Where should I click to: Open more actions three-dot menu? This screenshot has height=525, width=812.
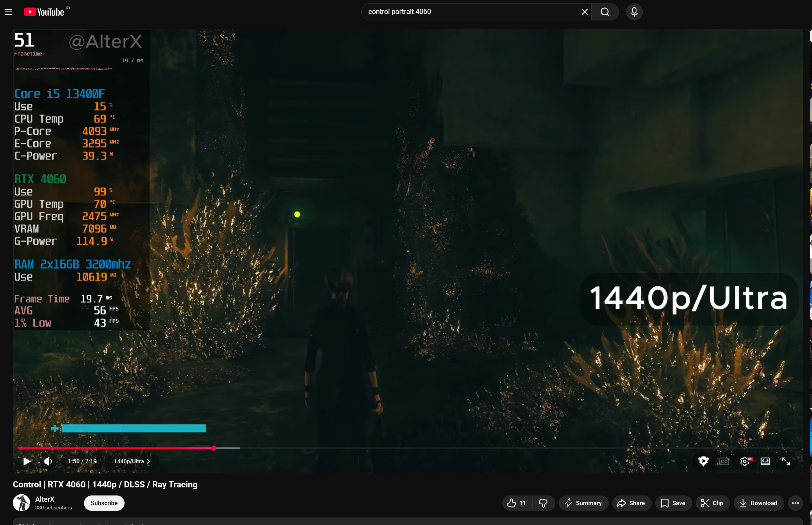795,503
